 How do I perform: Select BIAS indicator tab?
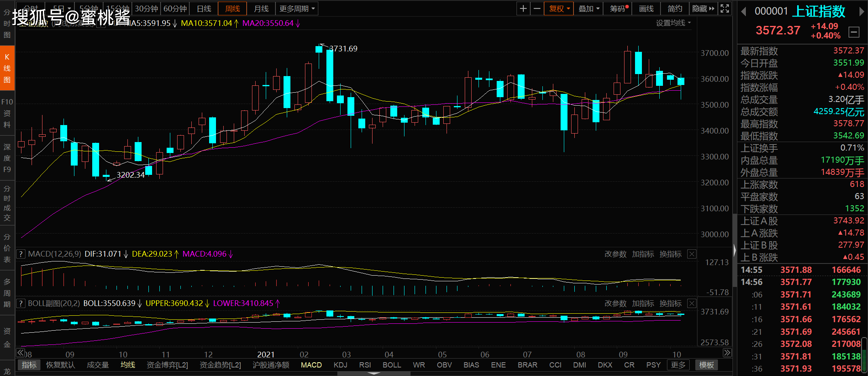click(x=471, y=365)
